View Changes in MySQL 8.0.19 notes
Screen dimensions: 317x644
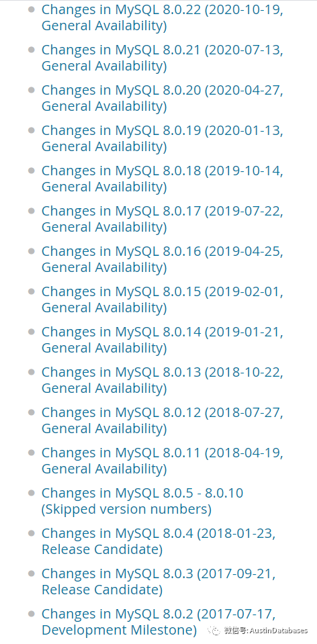(x=163, y=138)
